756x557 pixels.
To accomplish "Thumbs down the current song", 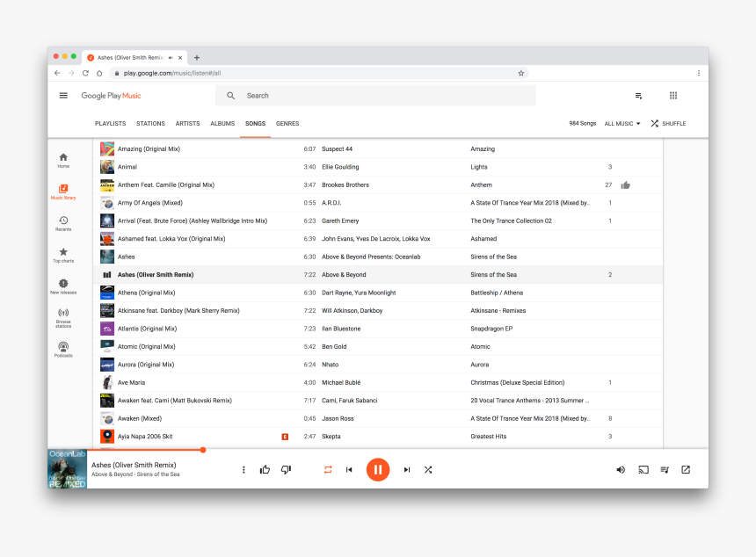I will click(286, 470).
